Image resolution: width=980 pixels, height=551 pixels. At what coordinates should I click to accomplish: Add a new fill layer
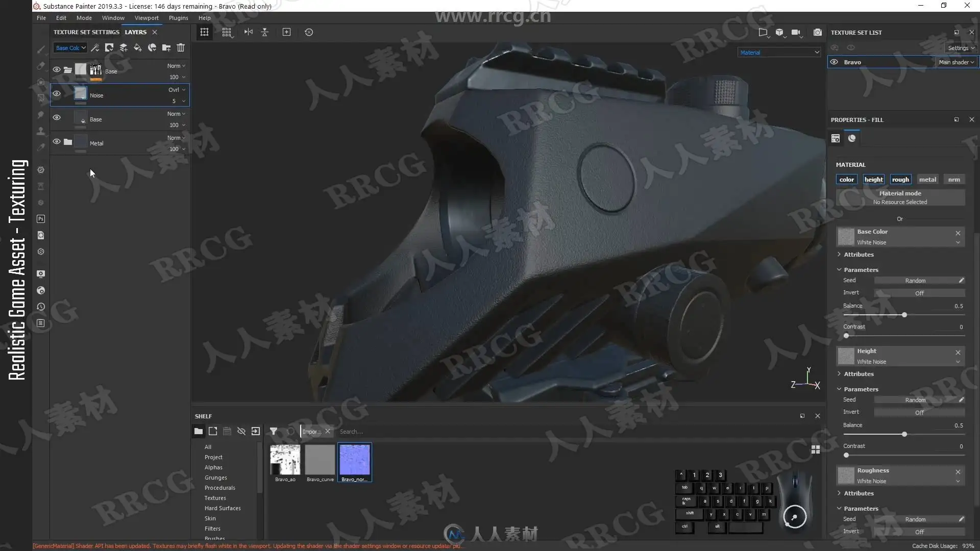point(138,48)
